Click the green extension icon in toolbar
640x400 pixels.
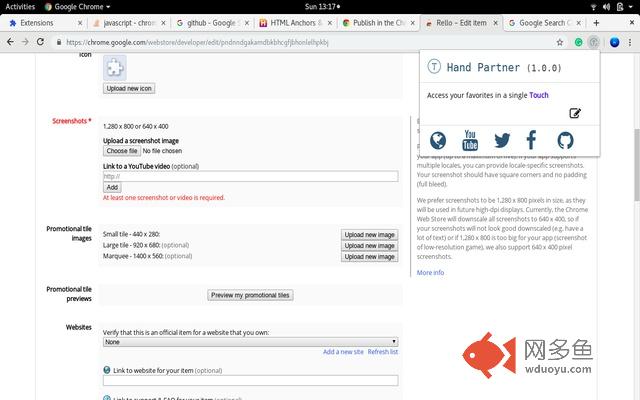point(578,42)
